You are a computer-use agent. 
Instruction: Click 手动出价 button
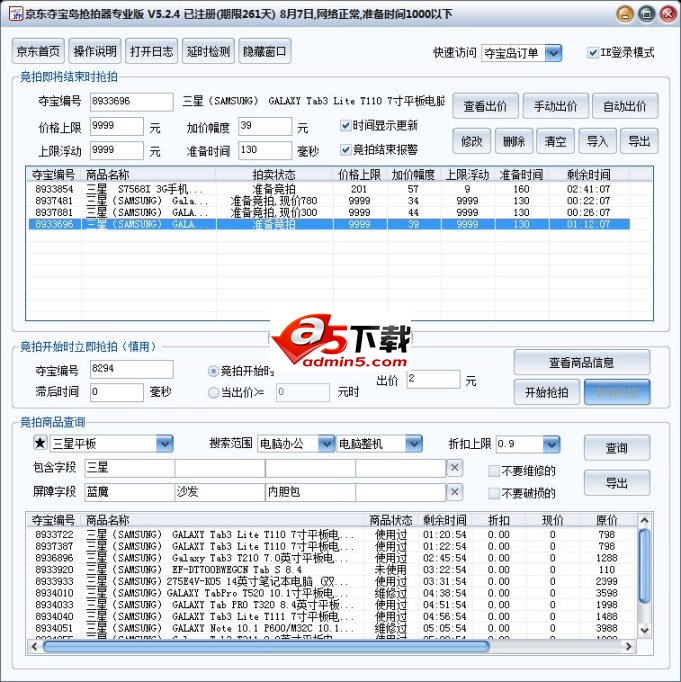pyautogui.click(x=555, y=106)
